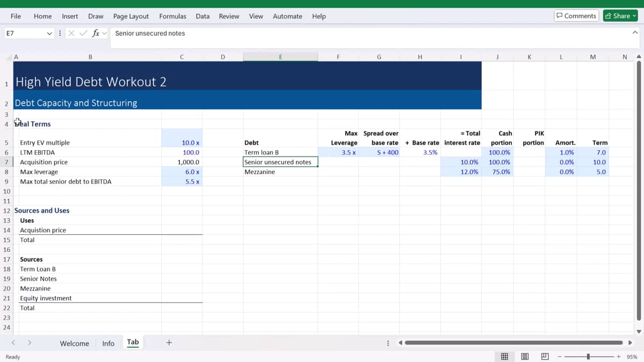This screenshot has height=362, width=644.
Task: Click the Comments button
Action: [x=576, y=16]
